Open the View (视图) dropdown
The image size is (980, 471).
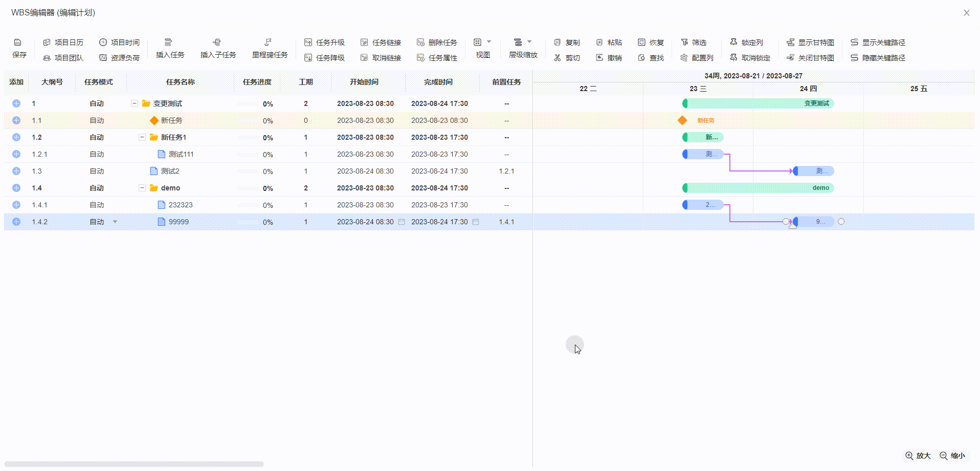482,42
